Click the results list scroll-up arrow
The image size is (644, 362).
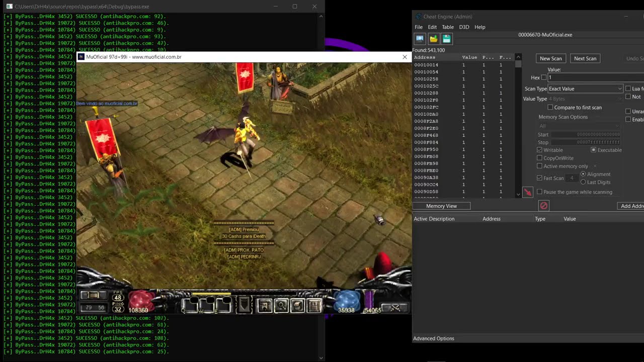(518, 57)
